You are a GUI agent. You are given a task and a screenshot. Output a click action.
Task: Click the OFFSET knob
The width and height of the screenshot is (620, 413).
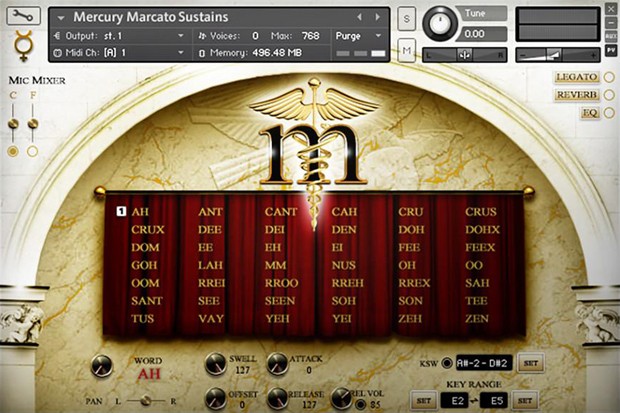(215, 398)
